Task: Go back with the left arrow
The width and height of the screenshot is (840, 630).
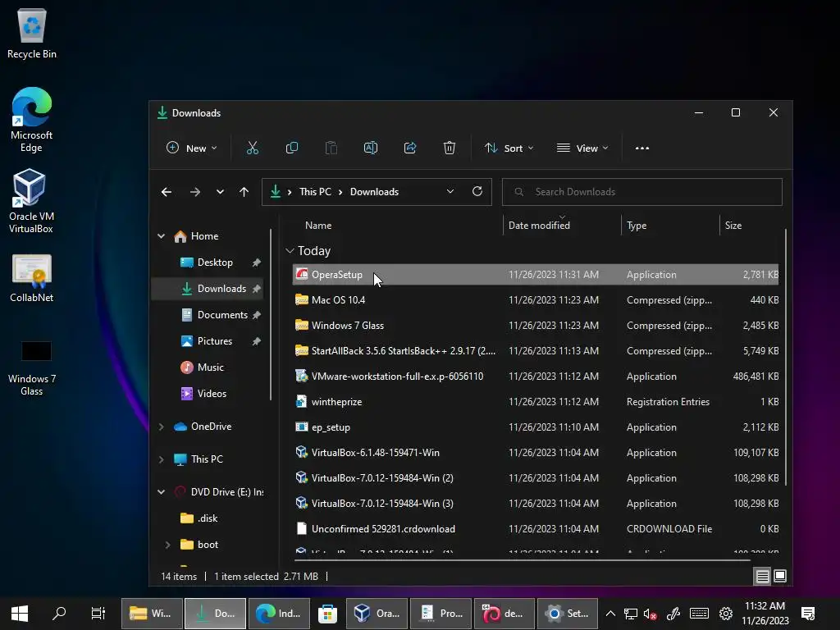Action: (167, 192)
